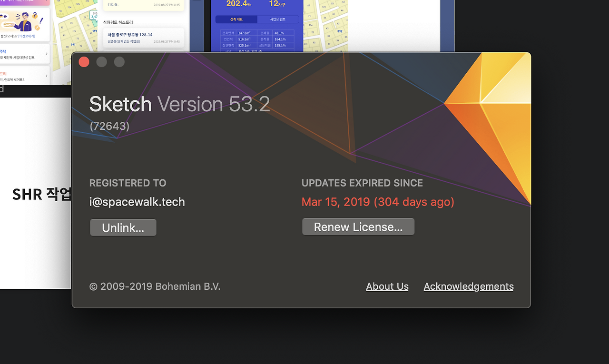609x364 pixels.
Task: Close the About Sketch window
Action: [84, 62]
